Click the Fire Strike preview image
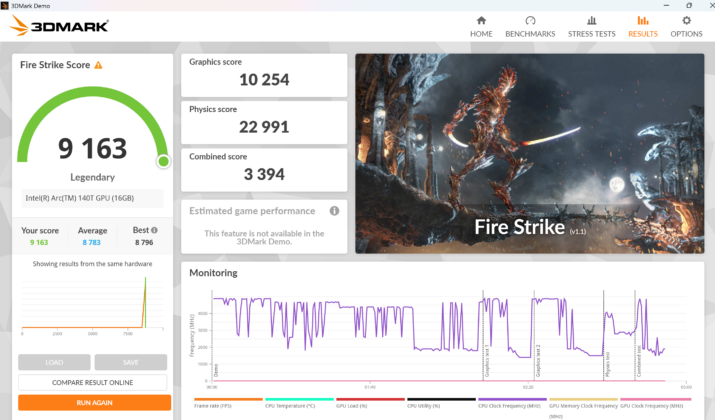Image resolution: width=715 pixels, height=420 pixels. tap(529, 154)
